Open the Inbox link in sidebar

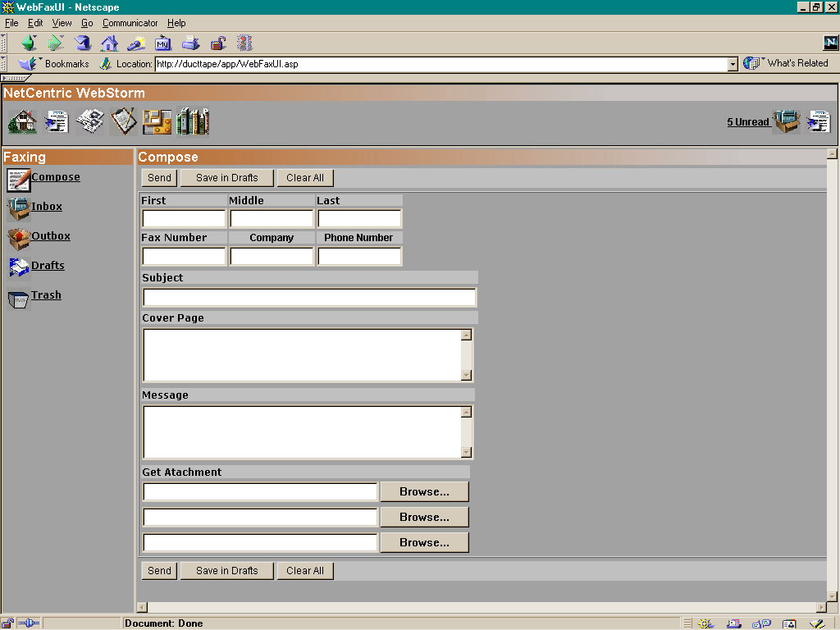47,207
